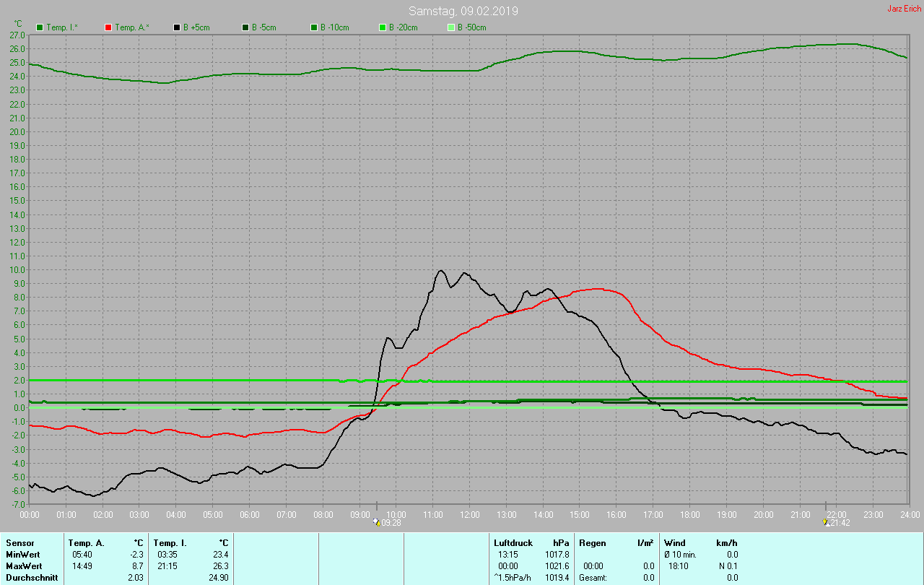Click the chart title "Samstag, 09.02.2019"

tap(463, 11)
